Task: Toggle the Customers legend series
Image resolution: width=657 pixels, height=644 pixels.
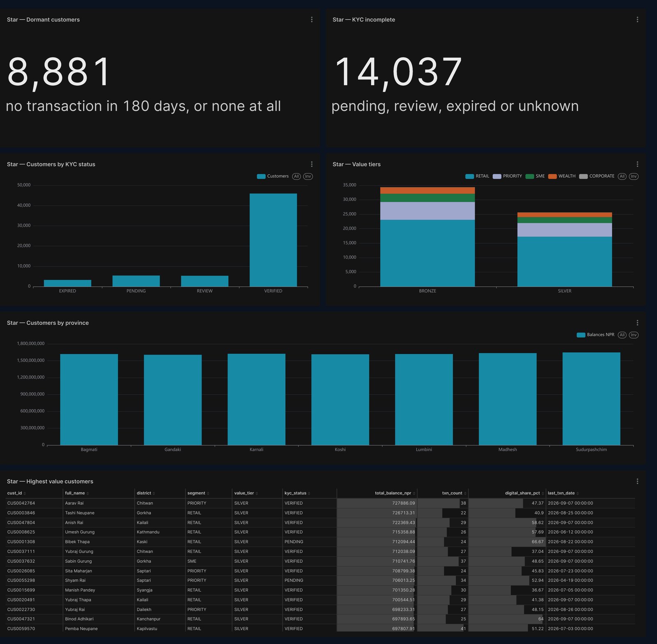Action: point(273,176)
